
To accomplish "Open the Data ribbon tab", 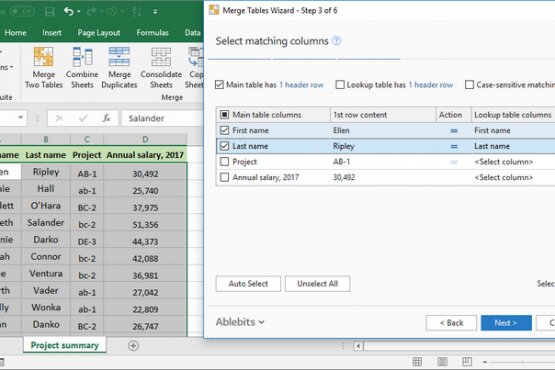I will pos(193,33).
